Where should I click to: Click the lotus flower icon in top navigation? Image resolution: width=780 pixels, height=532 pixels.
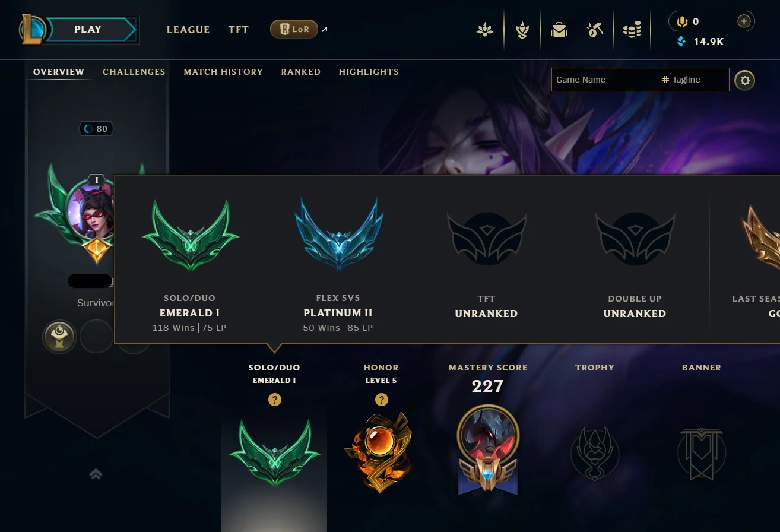[x=485, y=30]
